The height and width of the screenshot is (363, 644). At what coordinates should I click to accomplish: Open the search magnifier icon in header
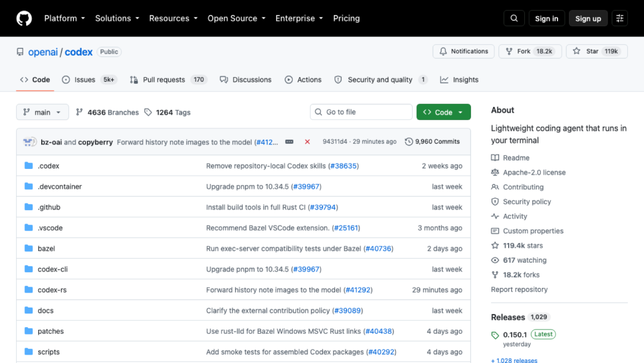click(514, 19)
